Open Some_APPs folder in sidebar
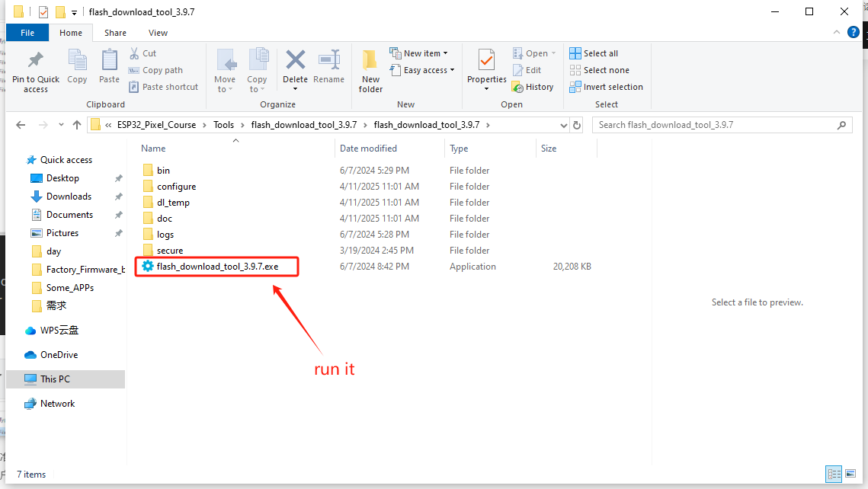Viewport: 868px width, 489px height. click(70, 288)
